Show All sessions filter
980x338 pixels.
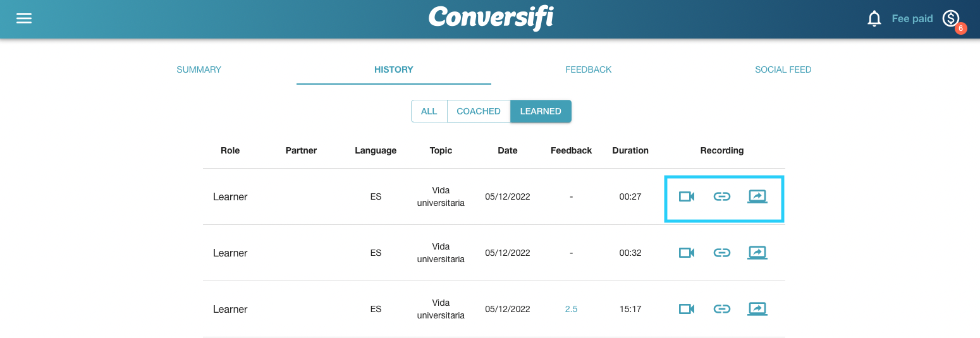429,111
